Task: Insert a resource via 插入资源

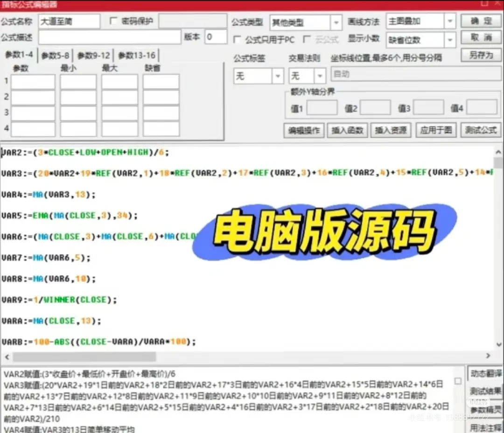Action: pos(391,130)
